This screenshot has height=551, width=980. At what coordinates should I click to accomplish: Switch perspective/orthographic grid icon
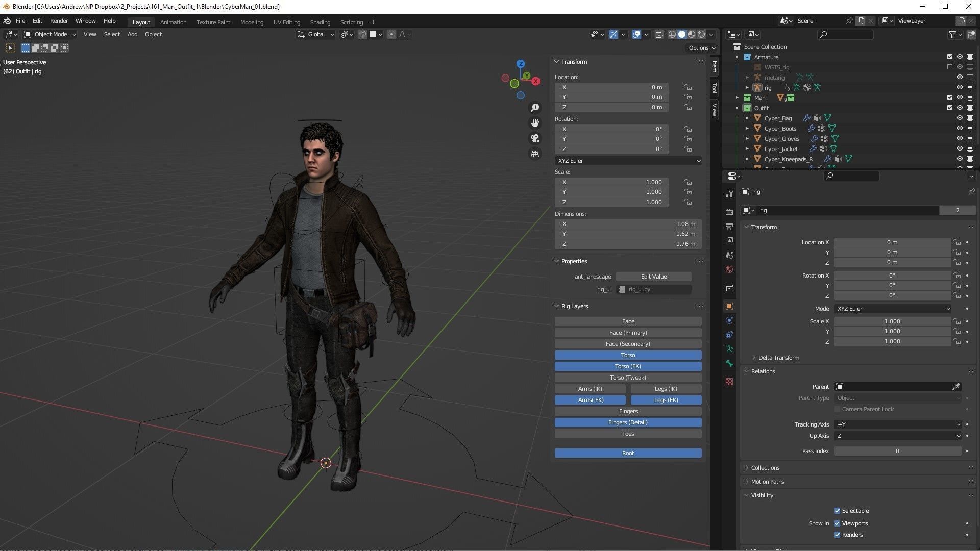point(534,154)
